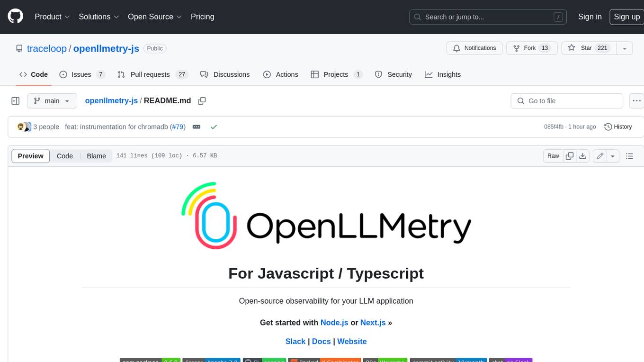Switch to the Insights tab

(x=443, y=74)
